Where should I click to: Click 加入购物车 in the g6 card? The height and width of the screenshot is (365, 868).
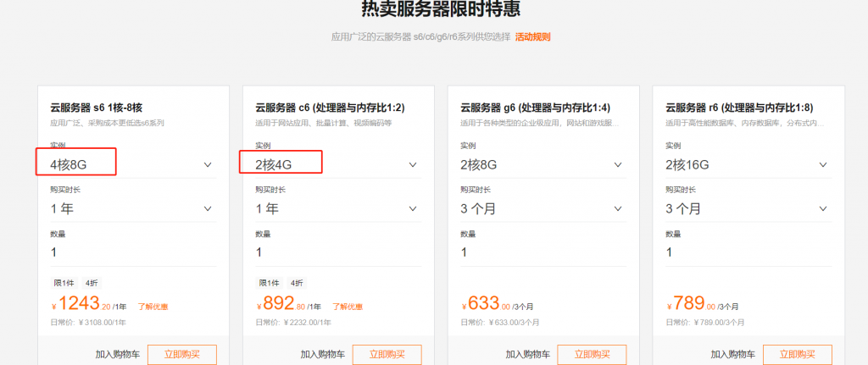(527, 355)
